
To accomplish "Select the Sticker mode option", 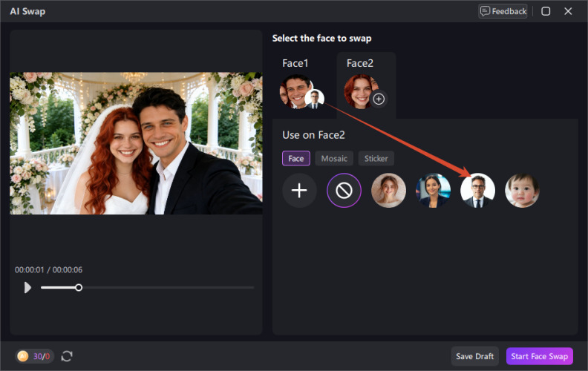I will pyautogui.click(x=376, y=159).
